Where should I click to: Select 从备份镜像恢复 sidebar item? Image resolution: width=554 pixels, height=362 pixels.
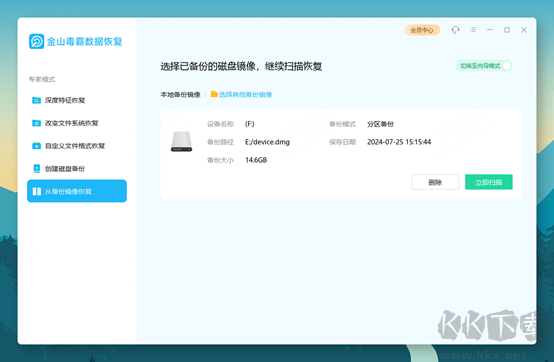coord(77,191)
